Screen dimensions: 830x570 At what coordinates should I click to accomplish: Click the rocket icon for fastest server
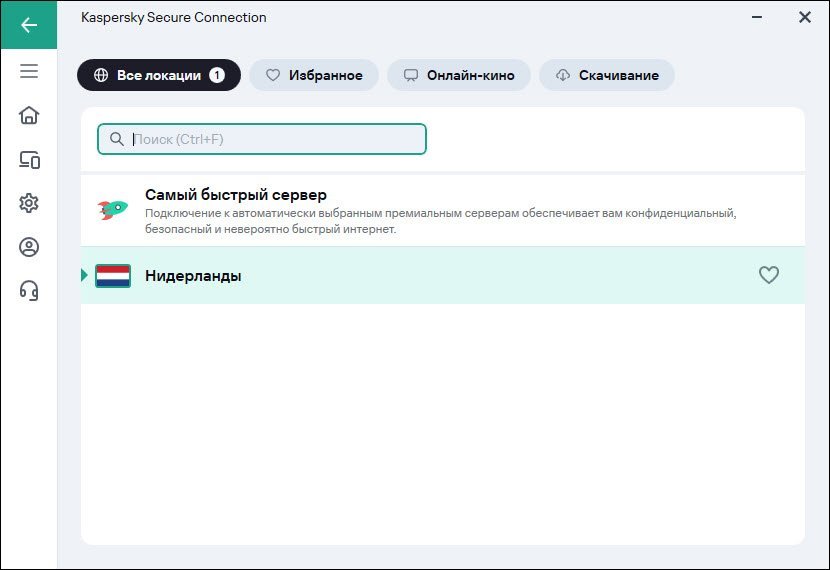coord(113,210)
